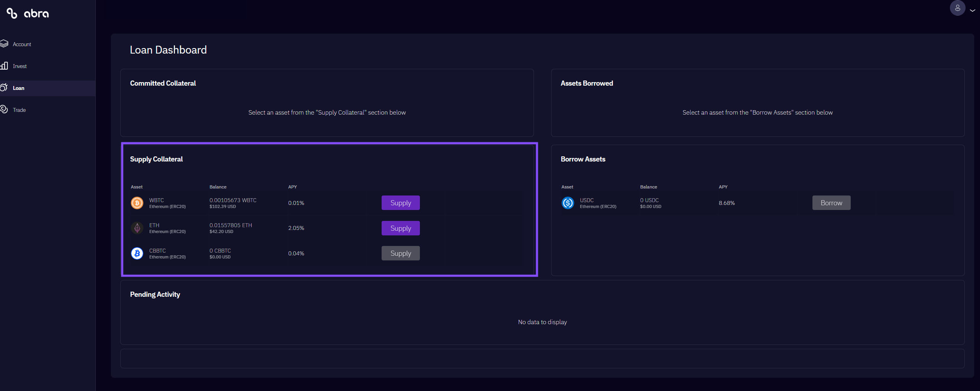Open the Invest menu item

coord(48,66)
